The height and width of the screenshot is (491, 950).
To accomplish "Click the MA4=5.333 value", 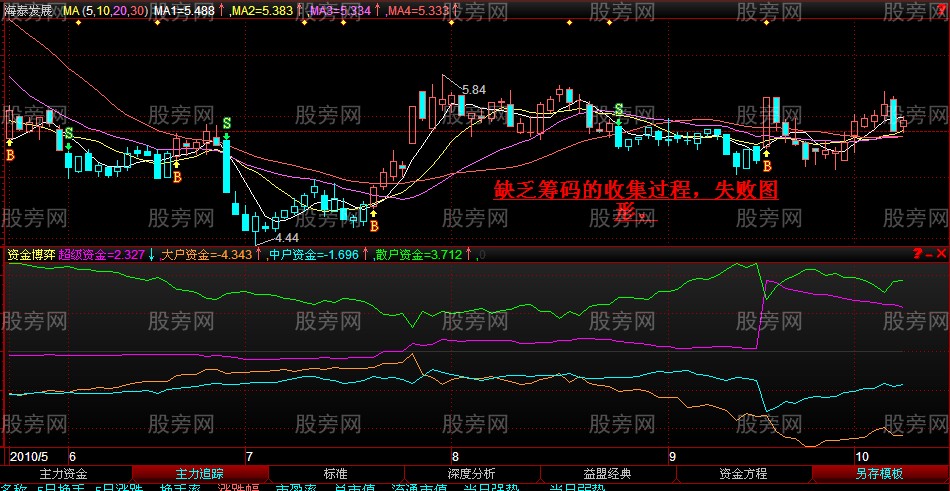I will [x=419, y=10].
